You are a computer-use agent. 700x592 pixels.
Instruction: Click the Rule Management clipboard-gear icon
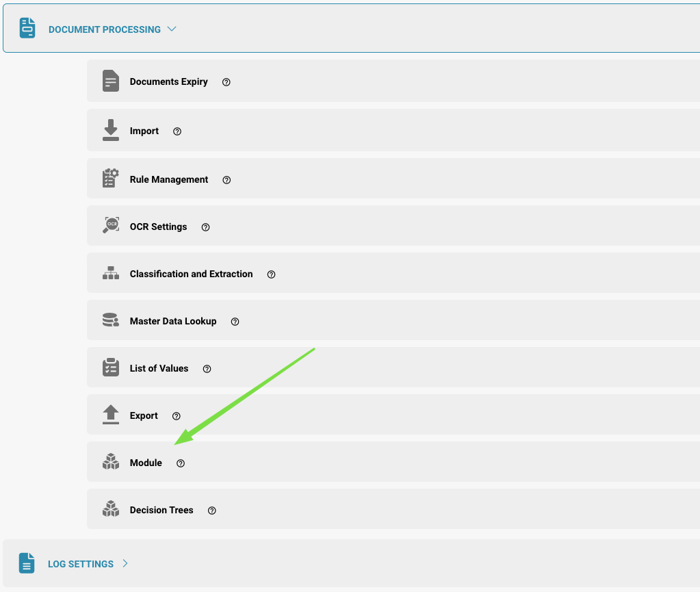[x=110, y=178]
